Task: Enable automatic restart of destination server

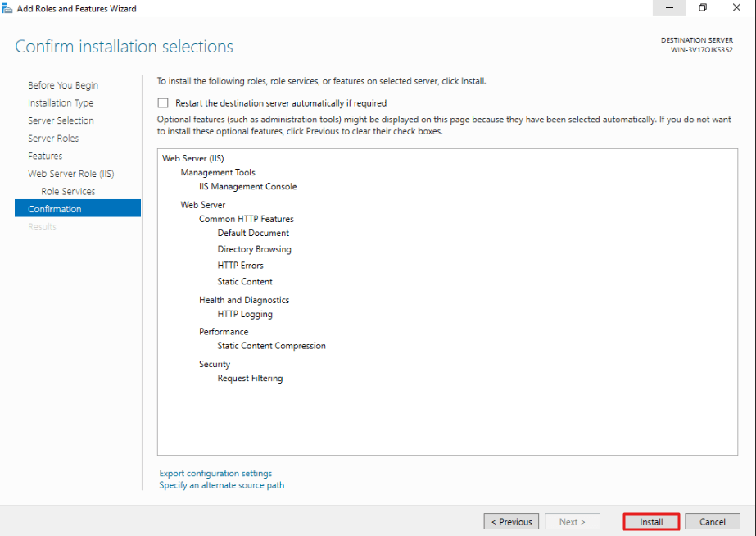Action: [x=163, y=102]
